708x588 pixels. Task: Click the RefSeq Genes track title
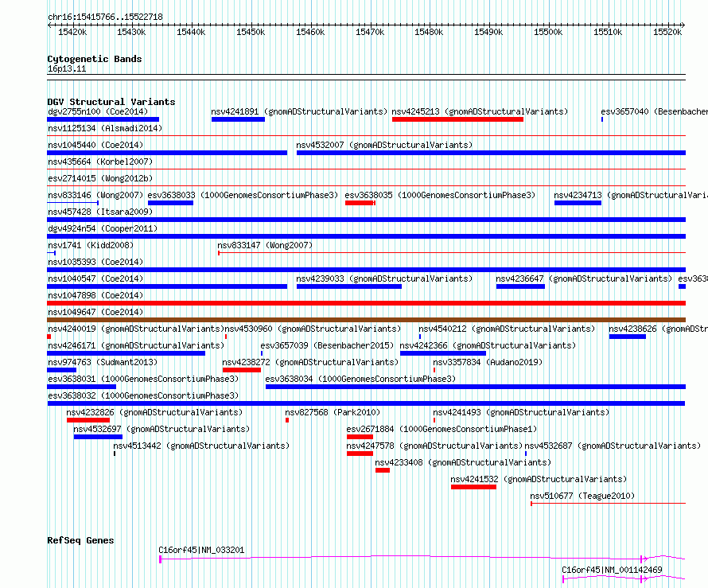80,540
